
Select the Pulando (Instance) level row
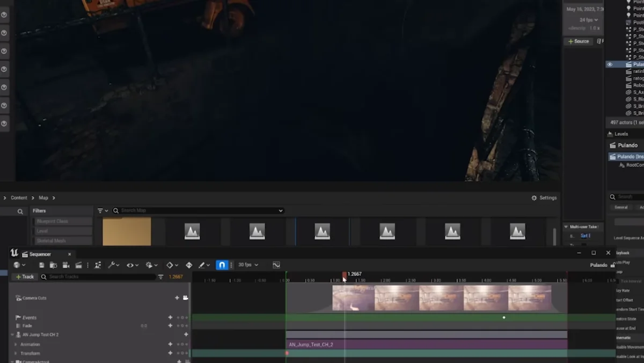(626, 157)
